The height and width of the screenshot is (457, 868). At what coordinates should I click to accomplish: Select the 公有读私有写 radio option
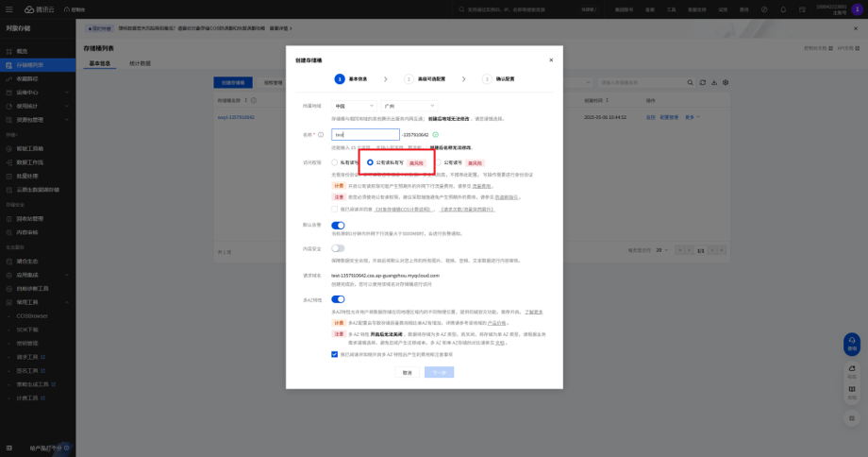click(x=370, y=162)
